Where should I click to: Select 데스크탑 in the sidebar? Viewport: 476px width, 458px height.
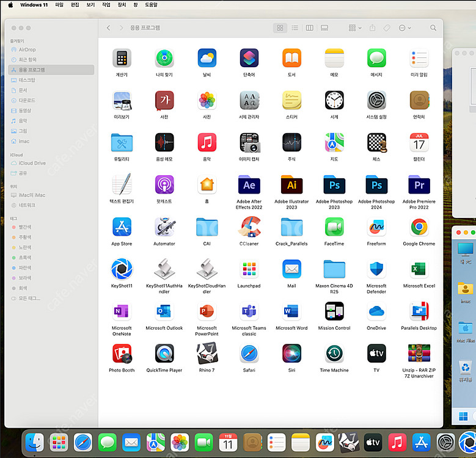coord(51,80)
